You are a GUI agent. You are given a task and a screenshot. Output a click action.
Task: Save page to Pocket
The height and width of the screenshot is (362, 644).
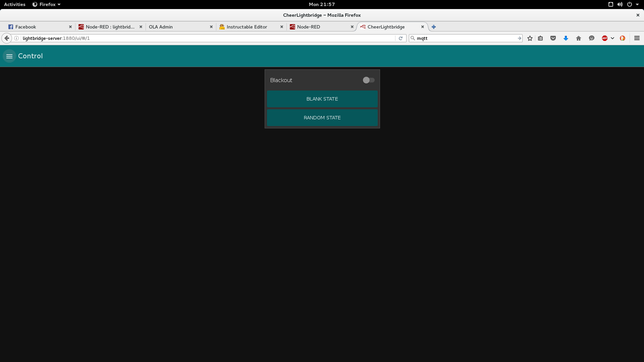tap(553, 38)
